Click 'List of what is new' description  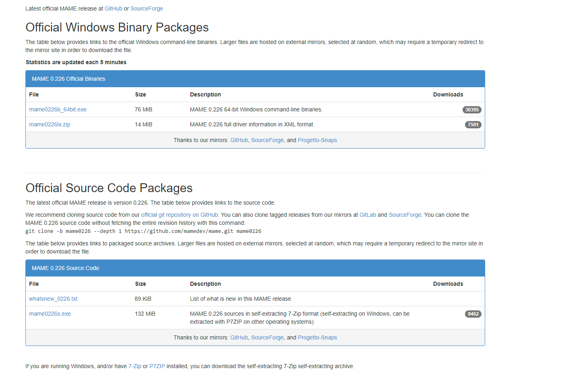(x=240, y=299)
